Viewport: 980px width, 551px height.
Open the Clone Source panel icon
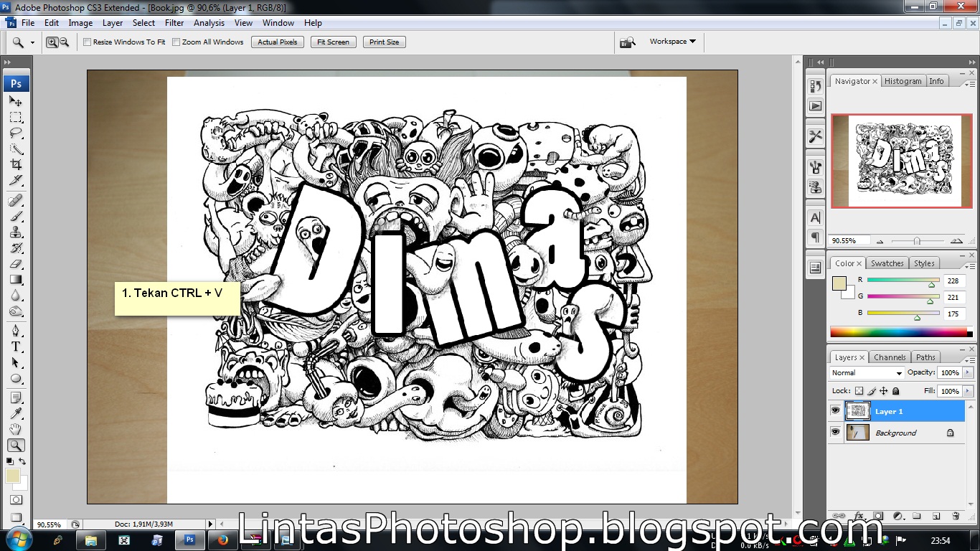pyautogui.click(x=816, y=187)
